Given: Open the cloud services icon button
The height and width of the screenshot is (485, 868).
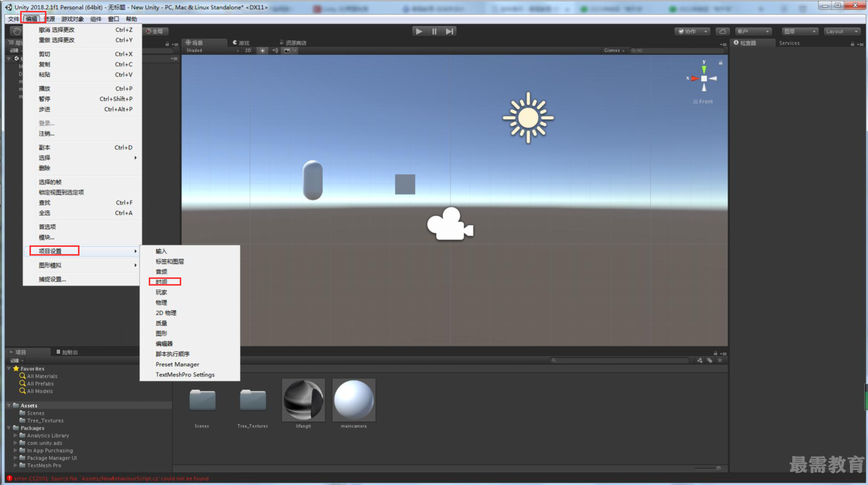Looking at the screenshot, I should click(722, 32).
